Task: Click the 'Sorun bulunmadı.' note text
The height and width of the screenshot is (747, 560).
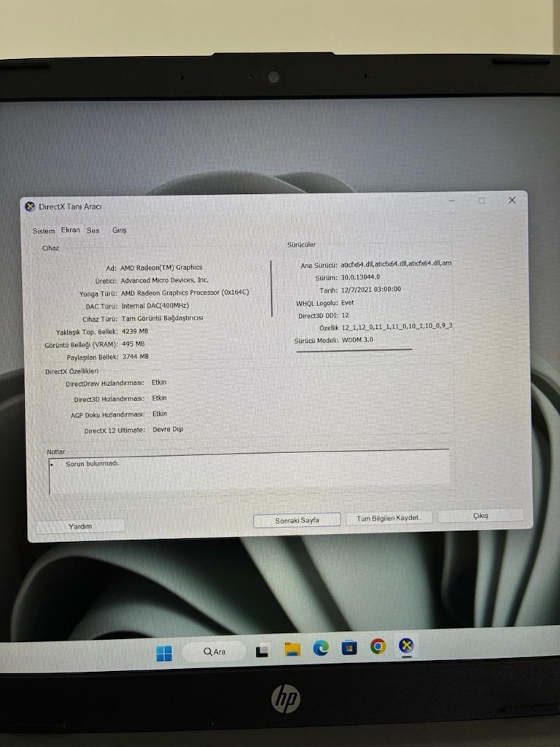Action: (x=93, y=463)
